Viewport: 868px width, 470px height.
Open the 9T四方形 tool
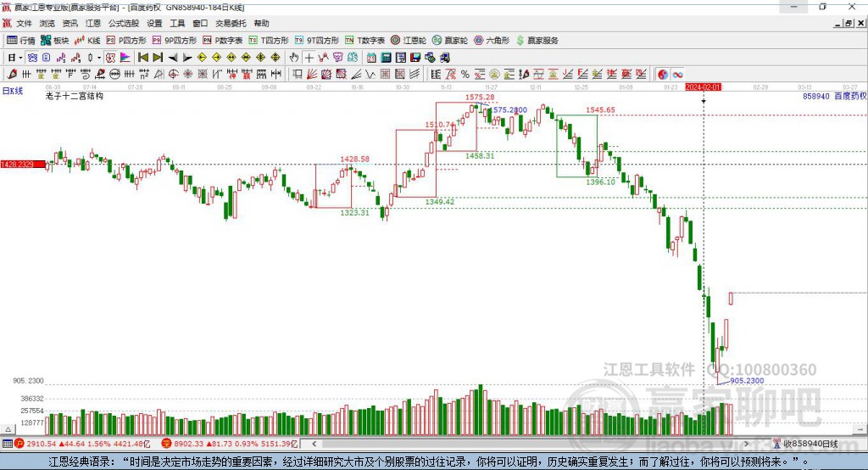tap(317, 41)
